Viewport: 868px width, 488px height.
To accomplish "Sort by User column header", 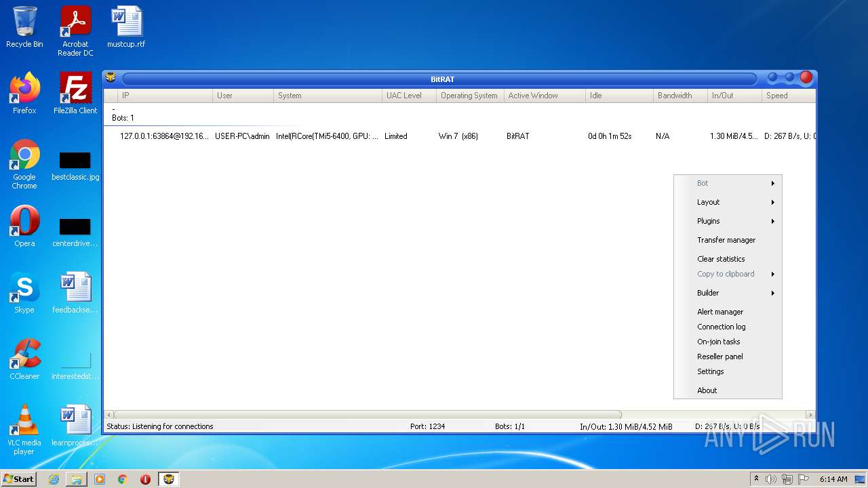I will pos(243,96).
